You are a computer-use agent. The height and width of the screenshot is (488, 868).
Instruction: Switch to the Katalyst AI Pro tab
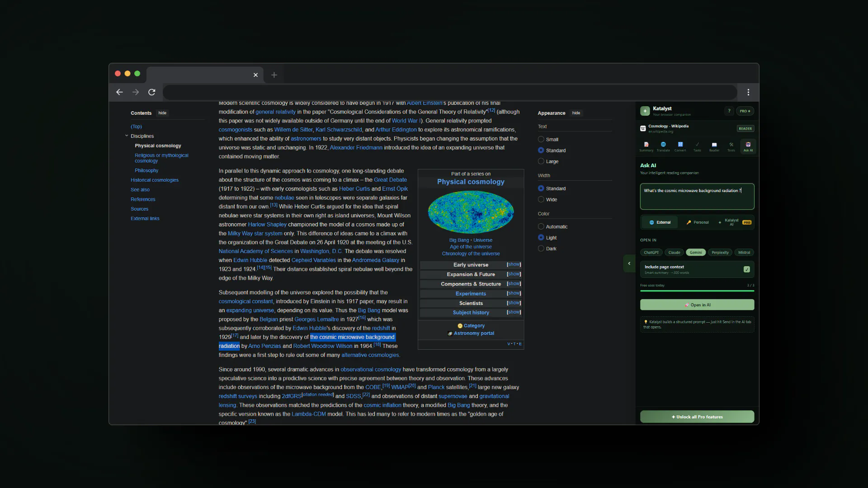tap(735, 222)
